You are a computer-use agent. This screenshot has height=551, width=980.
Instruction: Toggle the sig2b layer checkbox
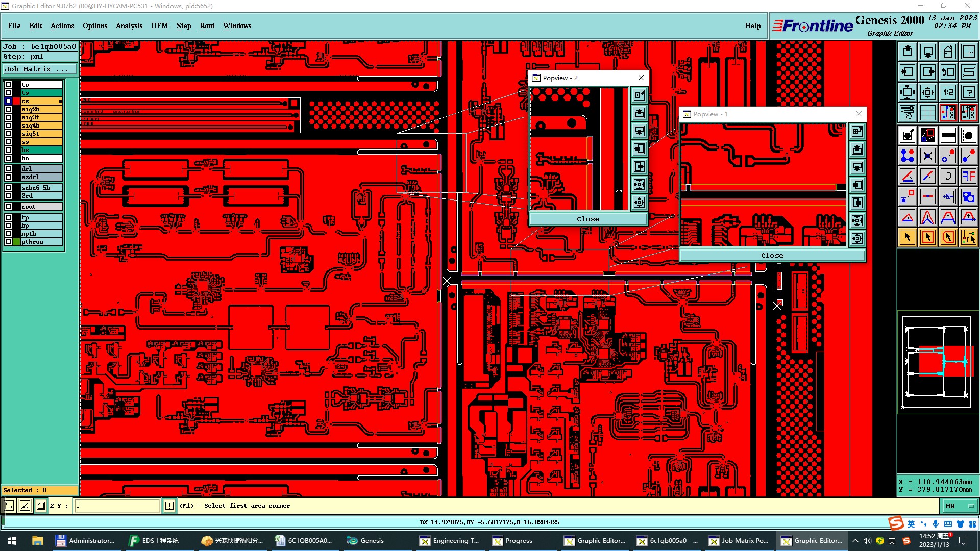[x=8, y=109]
